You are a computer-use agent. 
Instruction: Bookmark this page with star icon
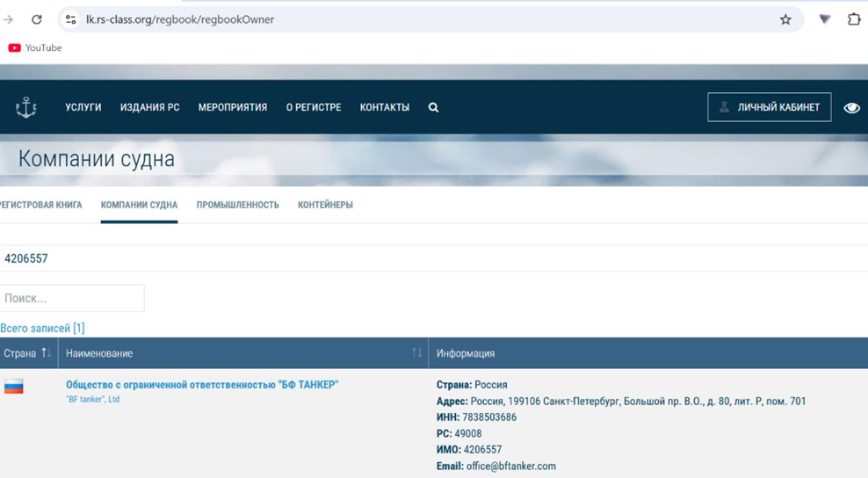tap(785, 19)
